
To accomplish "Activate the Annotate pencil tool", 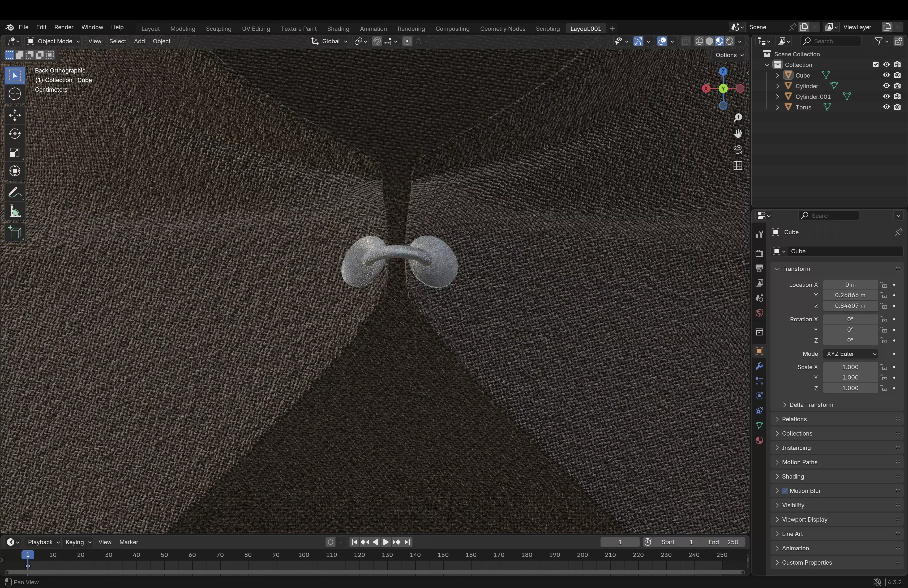I will (15, 193).
